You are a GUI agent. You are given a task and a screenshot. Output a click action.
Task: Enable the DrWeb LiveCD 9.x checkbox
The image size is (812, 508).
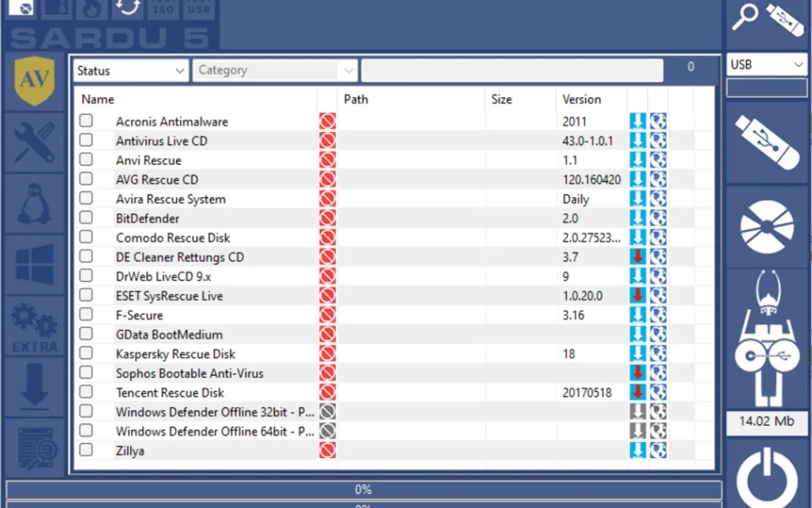coord(86,275)
